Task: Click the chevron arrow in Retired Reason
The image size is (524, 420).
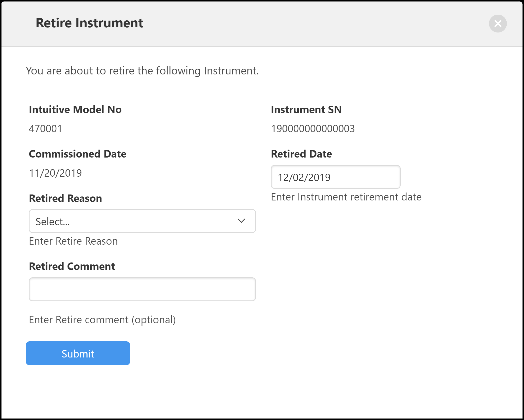Action: (x=241, y=221)
